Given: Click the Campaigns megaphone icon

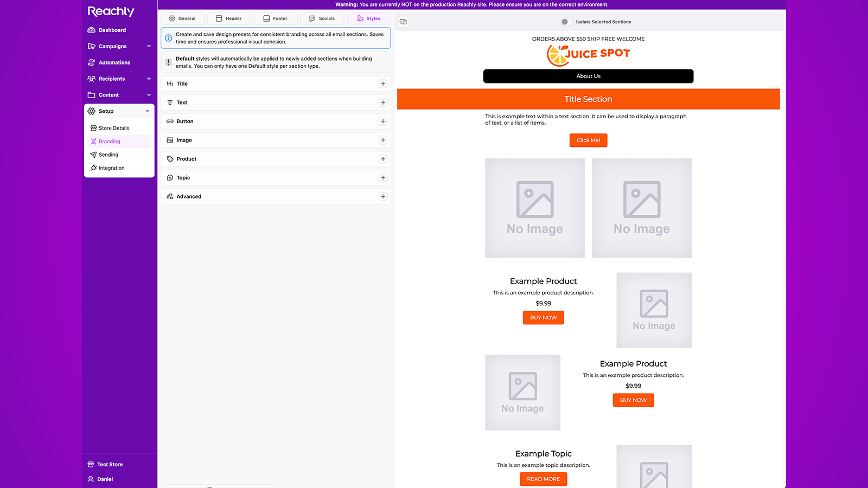Looking at the screenshot, I should click(92, 46).
